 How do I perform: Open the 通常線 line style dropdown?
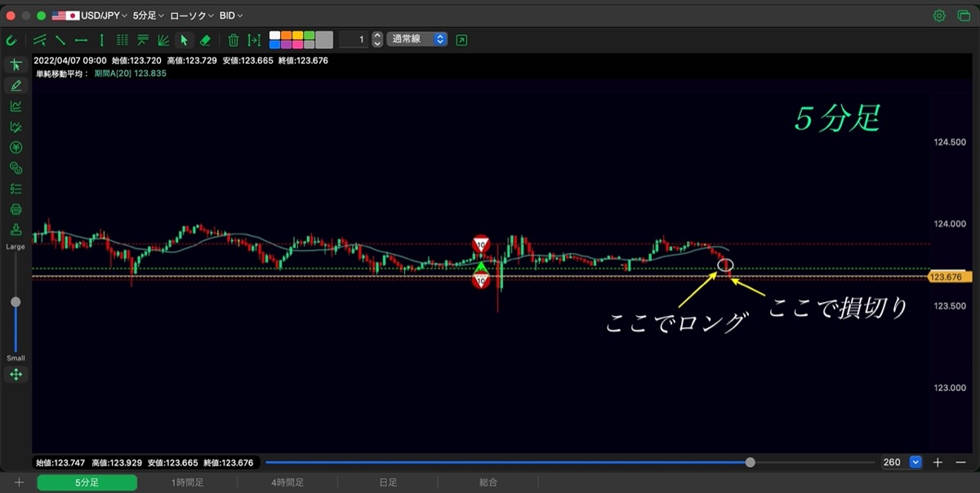(x=416, y=39)
